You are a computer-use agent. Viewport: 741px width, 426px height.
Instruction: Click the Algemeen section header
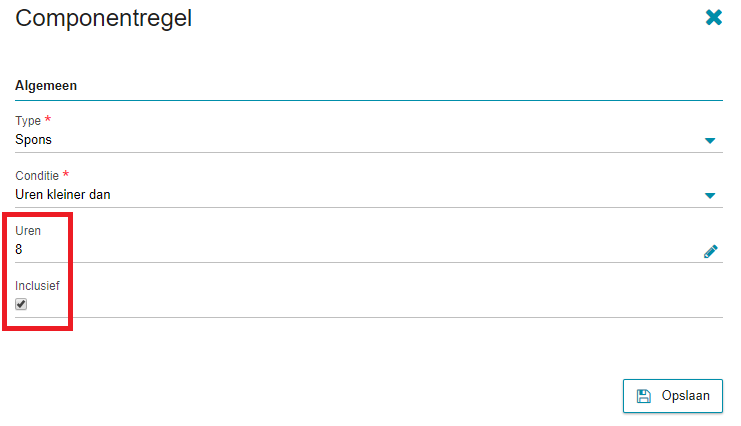tap(46, 86)
